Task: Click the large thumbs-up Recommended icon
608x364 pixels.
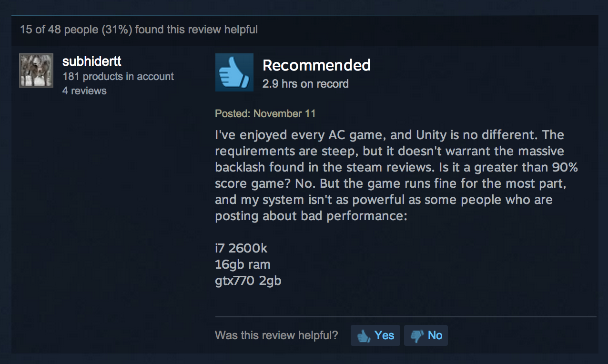Action: point(234,72)
